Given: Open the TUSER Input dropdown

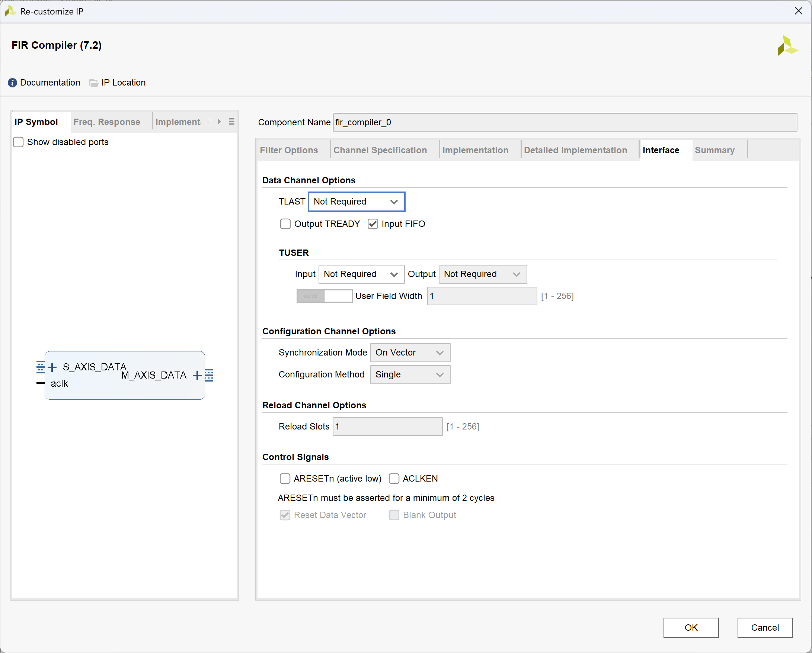Looking at the screenshot, I should click(x=361, y=274).
